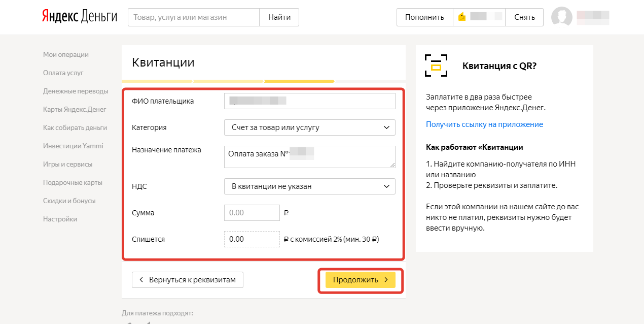The width and height of the screenshot is (644, 324).
Task: Open the Категория dropdown «Счет за товар или услугу»
Action: tap(309, 127)
